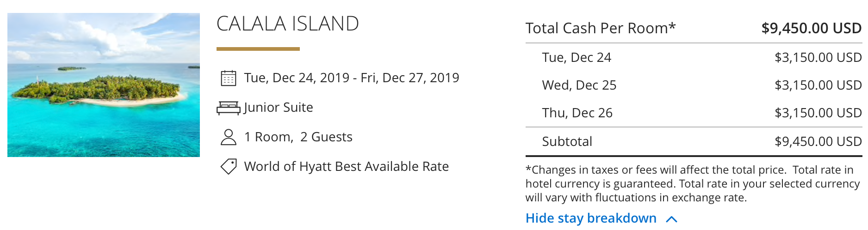The width and height of the screenshot is (868, 230).
Task: Click the Hide stay breakdown link
Action: pyautogui.click(x=591, y=218)
